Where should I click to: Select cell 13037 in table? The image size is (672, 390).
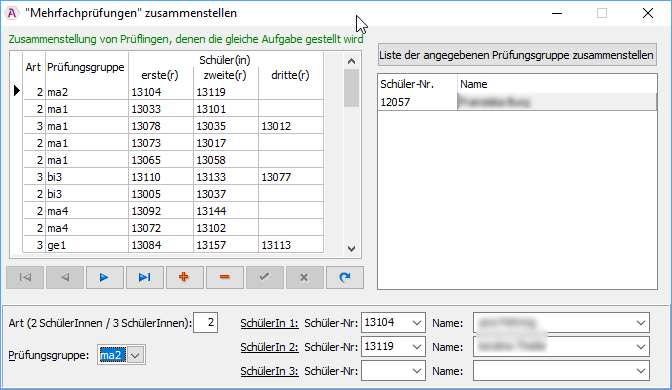tap(226, 194)
